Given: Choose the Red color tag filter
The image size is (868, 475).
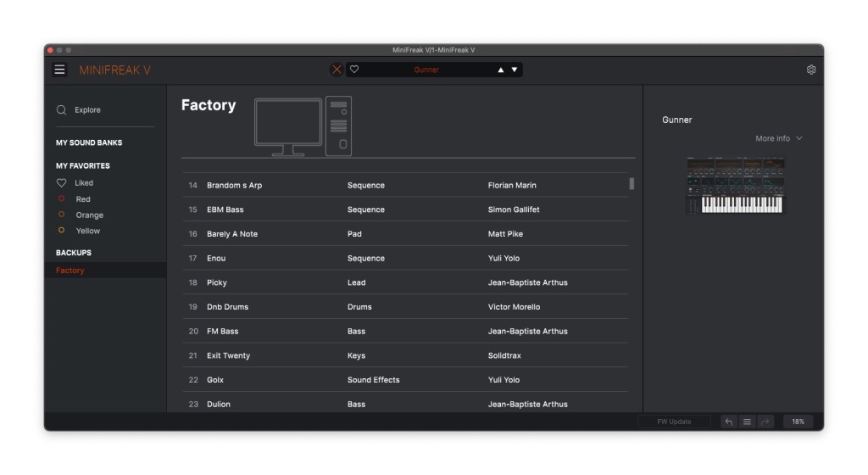Looking at the screenshot, I should tap(61, 199).
